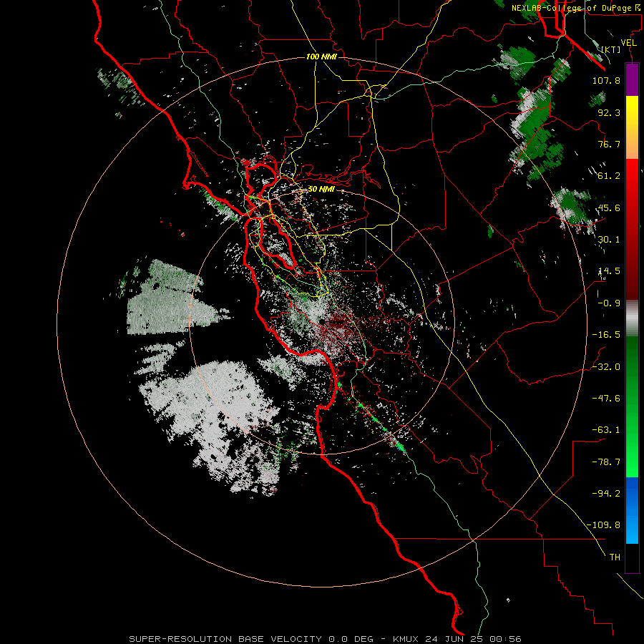Click the [KT] units label
The image size is (644, 644).
[611, 49]
